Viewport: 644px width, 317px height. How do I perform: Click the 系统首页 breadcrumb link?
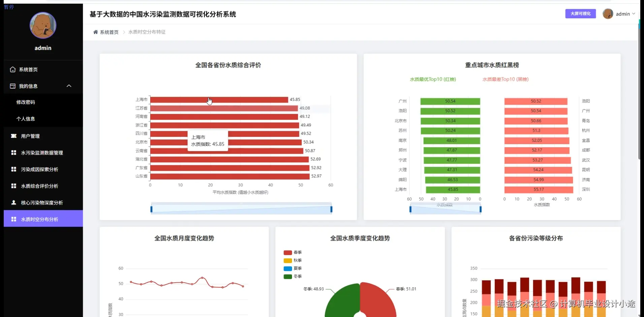(x=109, y=32)
